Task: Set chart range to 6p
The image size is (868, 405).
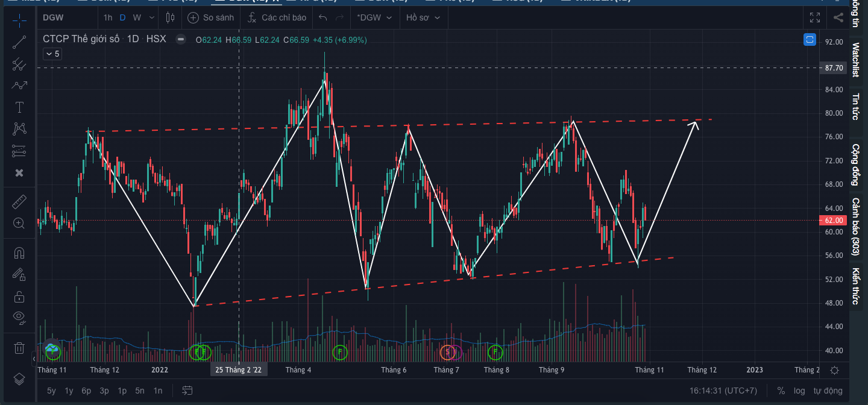Action: (x=86, y=391)
